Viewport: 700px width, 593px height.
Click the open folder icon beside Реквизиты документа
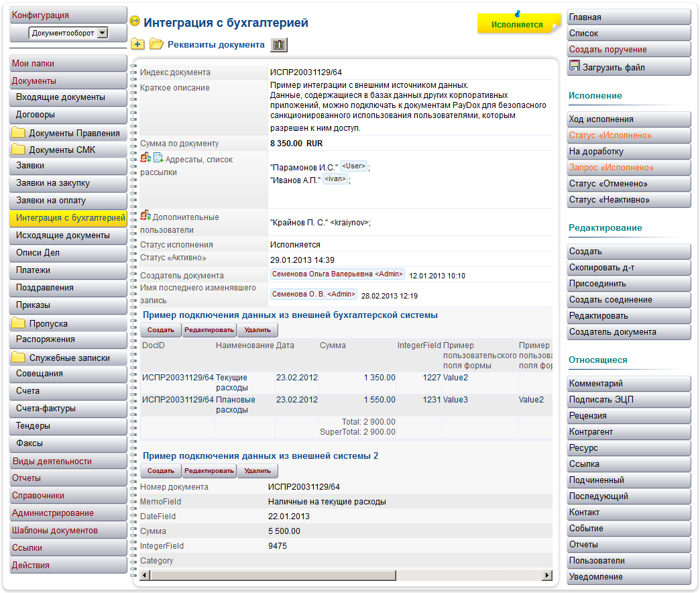tap(156, 45)
